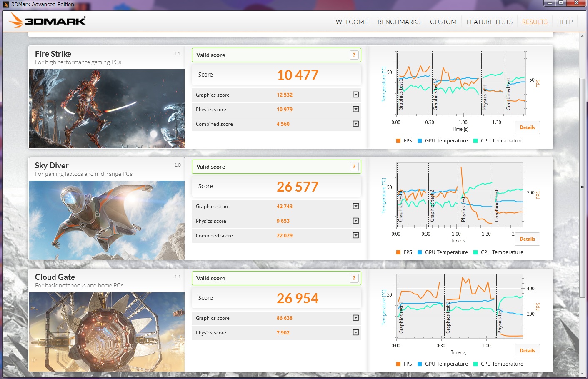Expand Fire Strike Combined score details

356,124
